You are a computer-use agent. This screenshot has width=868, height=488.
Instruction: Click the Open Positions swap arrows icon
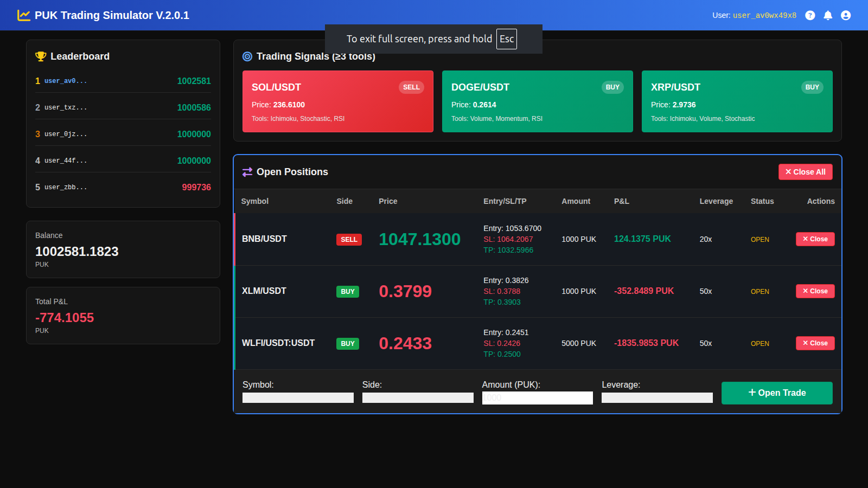(247, 172)
